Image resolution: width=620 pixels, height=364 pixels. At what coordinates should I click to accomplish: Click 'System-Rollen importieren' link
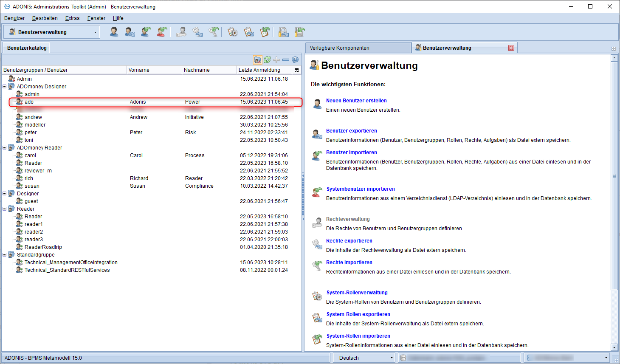coord(358,336)
